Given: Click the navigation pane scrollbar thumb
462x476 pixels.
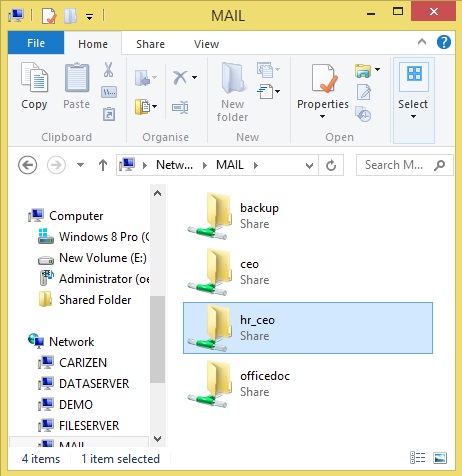Looking at the screenshot, I should pos(157,339).
